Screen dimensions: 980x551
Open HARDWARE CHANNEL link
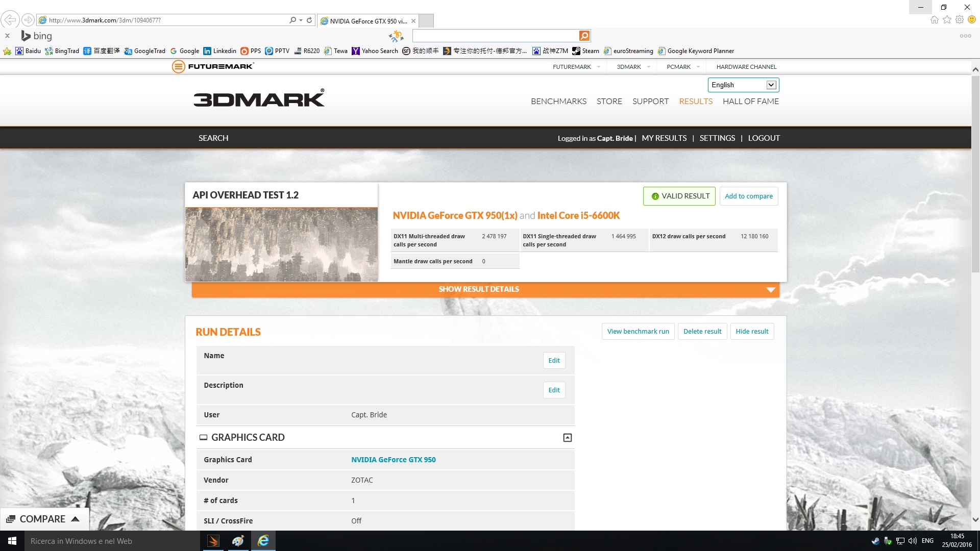tap(746, 67)
